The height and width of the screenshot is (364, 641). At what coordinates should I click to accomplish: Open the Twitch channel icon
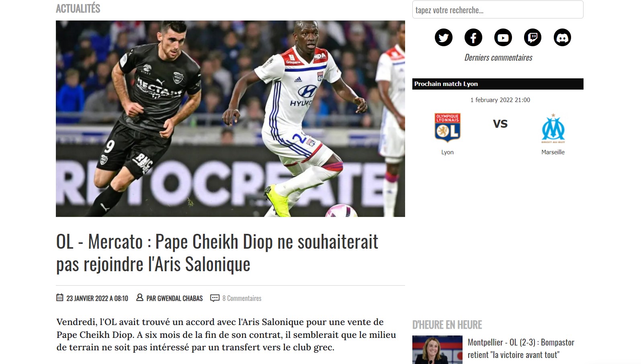[533, 37]
